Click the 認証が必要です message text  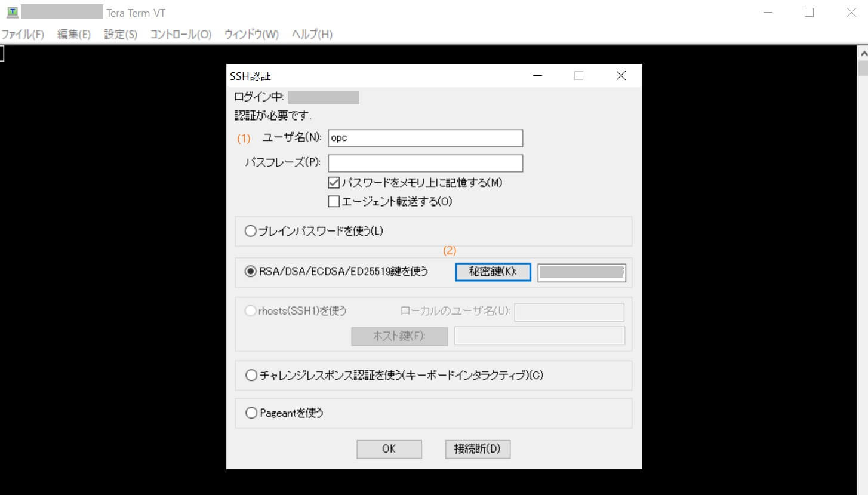[273, 115]
